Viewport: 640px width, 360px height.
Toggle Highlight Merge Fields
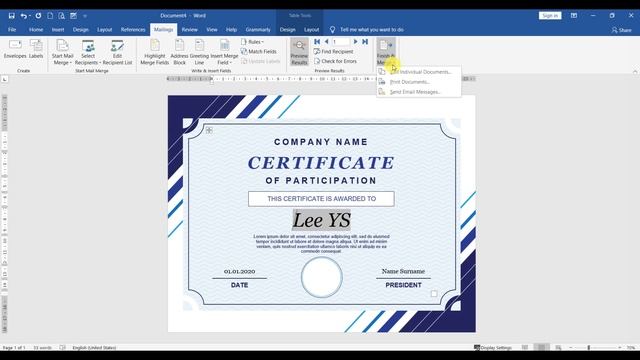(x=155, y=52)
